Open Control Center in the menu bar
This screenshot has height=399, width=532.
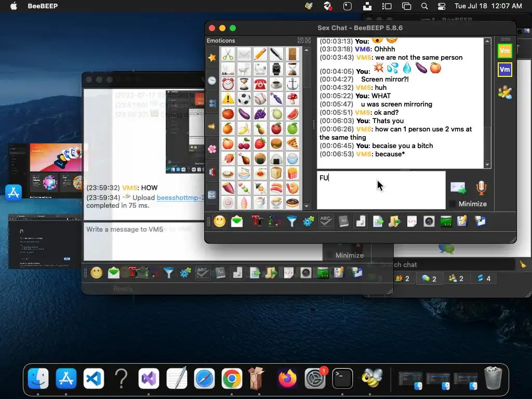[x=442, y=6]
